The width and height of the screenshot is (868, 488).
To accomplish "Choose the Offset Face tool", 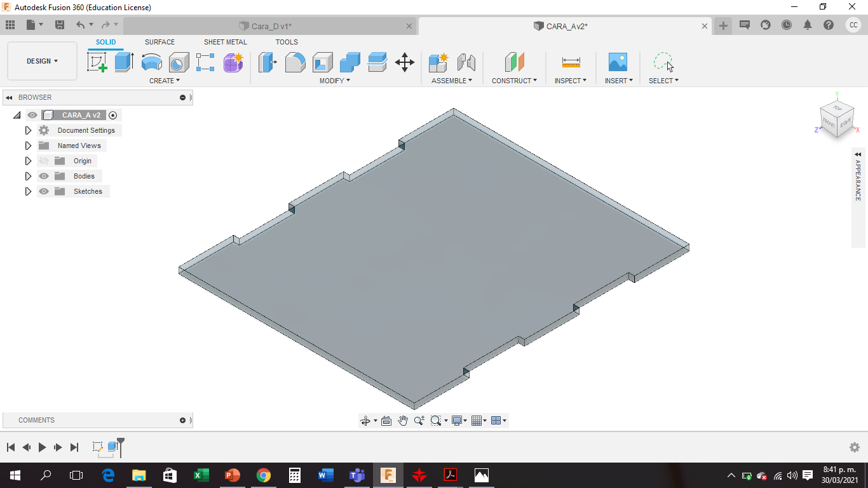I will tap(377, 62).
